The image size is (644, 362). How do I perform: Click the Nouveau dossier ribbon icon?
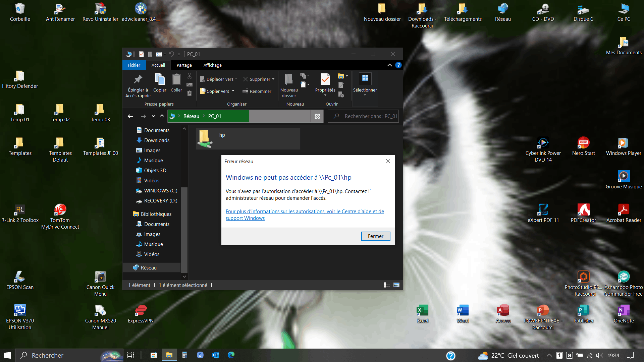pyautogui.click(x=288, y=79)
